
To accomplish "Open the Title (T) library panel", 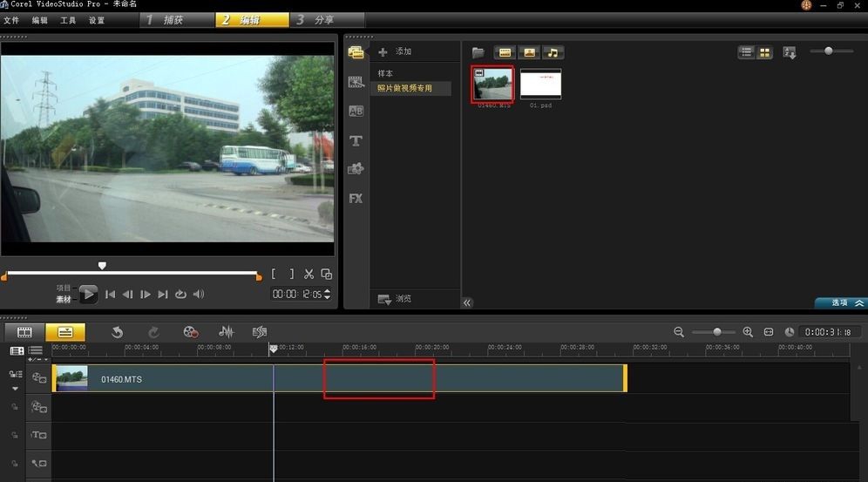I will pyautogui.click(x=356, y=141).
